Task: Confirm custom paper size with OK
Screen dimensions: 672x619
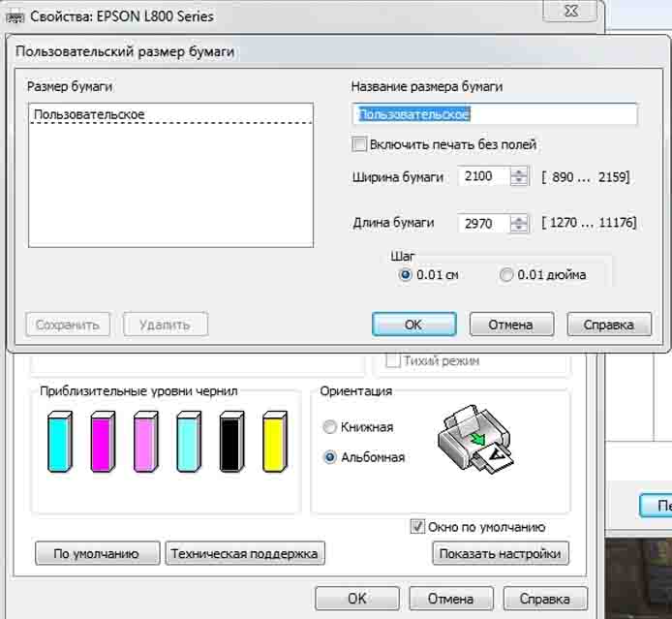Action: pos(414,325)
